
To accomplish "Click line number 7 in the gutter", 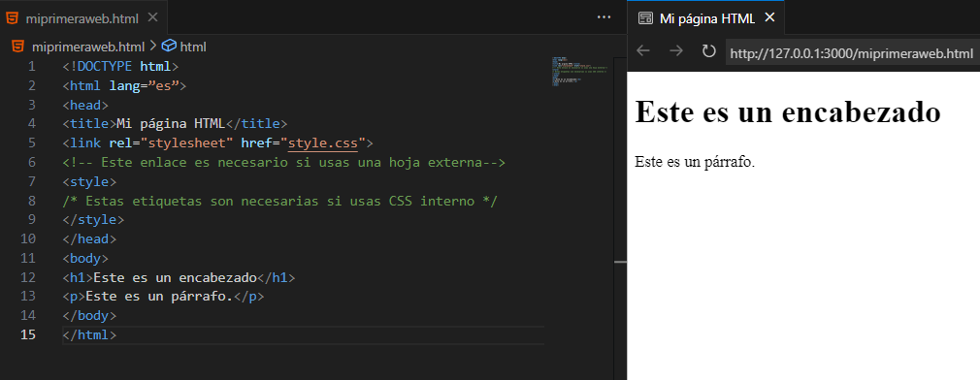I will tap(32, 181).
